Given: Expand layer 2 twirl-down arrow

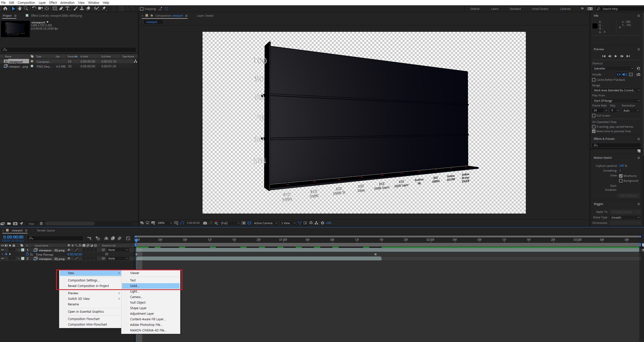Looking at the screenshot, I should [x=19, y=258].
